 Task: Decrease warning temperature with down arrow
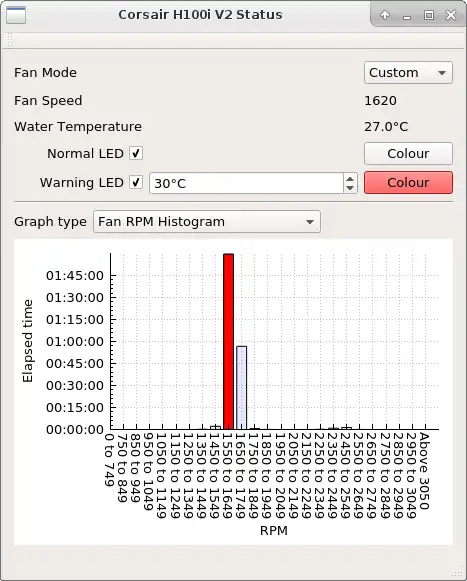350,188
